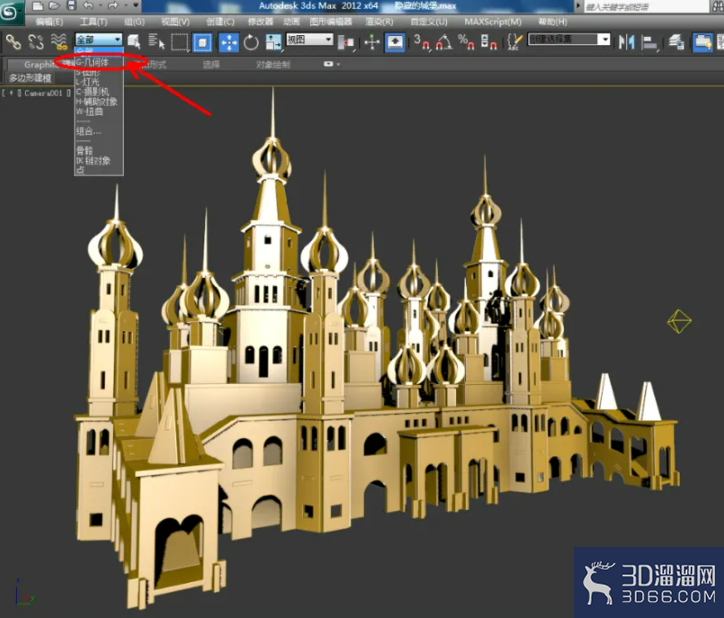
Task: Open the 3ds Max application menu button
Action: point(10,12)
